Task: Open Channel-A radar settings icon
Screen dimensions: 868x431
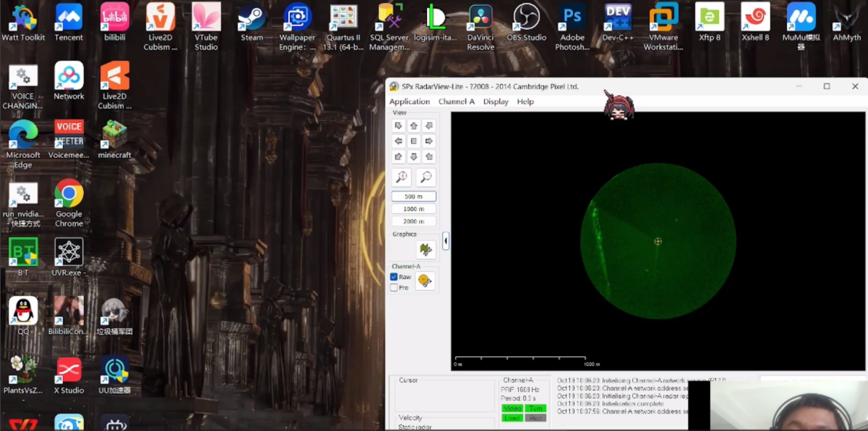Action: (x=425, y=281)
